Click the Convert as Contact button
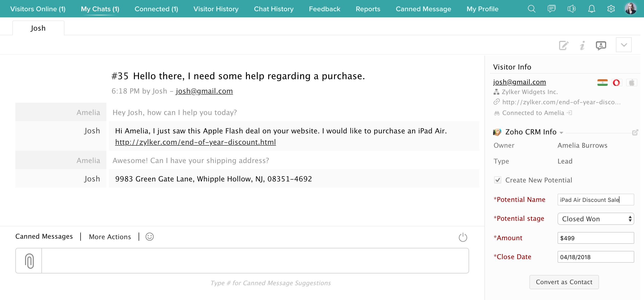Viewport: 644px width, 300px height. (x=564, y=282)
